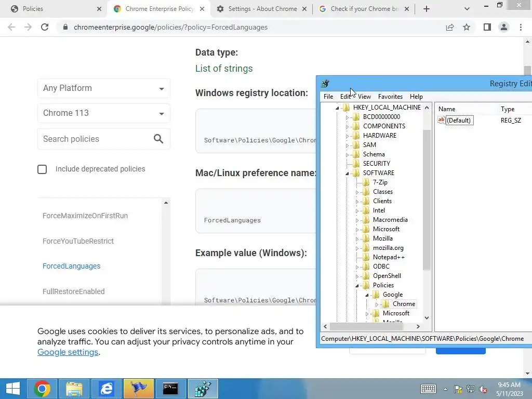
Task: Open Internet Explorer from taskbar
Action: [x=106, y=389]
